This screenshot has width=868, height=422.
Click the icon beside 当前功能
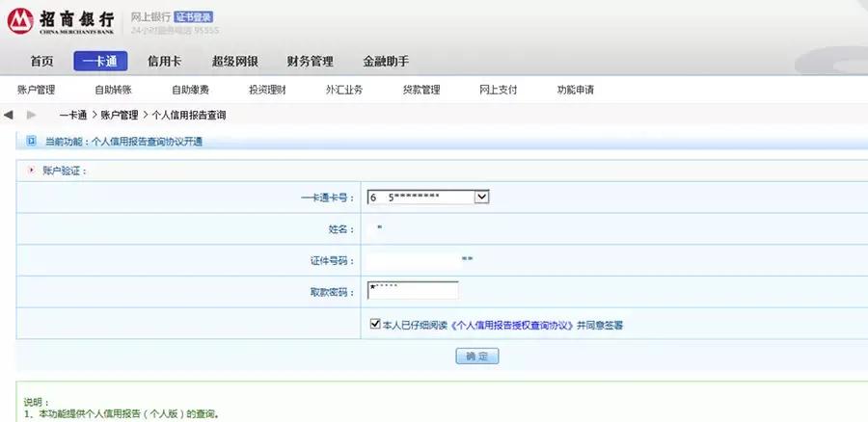[32, 142]
